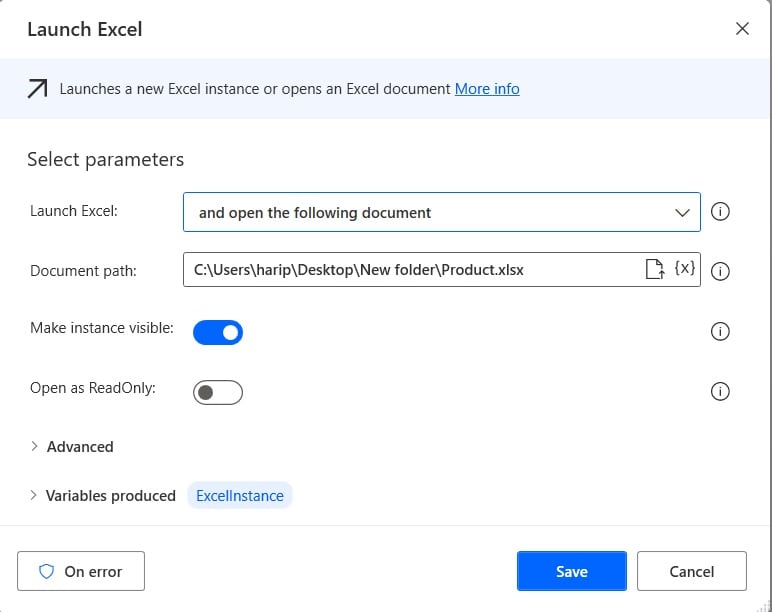Click the select file icon in Document path

pos(654,269)
